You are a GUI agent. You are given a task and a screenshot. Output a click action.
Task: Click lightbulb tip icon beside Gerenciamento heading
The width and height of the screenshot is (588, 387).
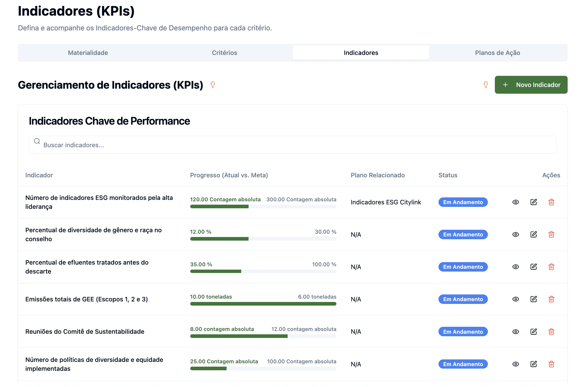213,85
